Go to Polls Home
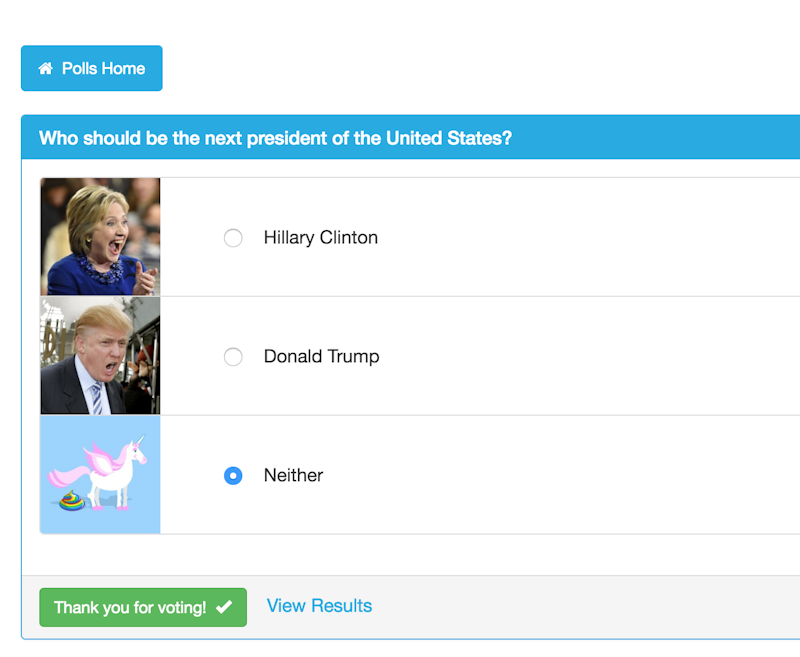Viewport: 800px width, 657px height. pyautogui.click(x=92, y=68)
